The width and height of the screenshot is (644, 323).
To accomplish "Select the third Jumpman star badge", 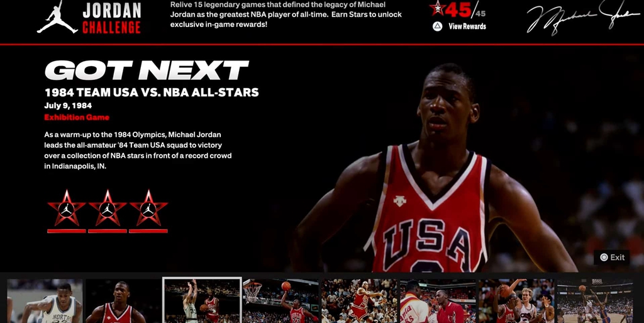I will (148, 208).
